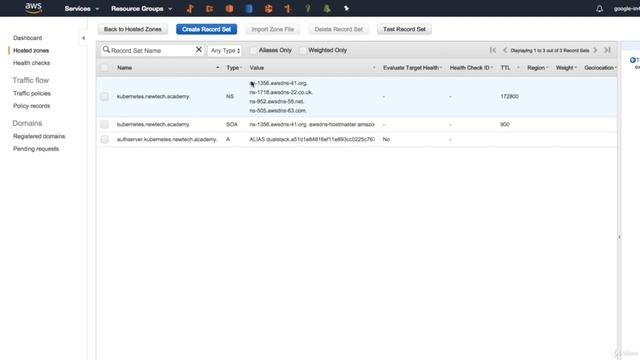This screenshot has width=640, height=360.
Task: Open Health checks in the sidebar
Action: pyautogui.click(x=31, y=63)
